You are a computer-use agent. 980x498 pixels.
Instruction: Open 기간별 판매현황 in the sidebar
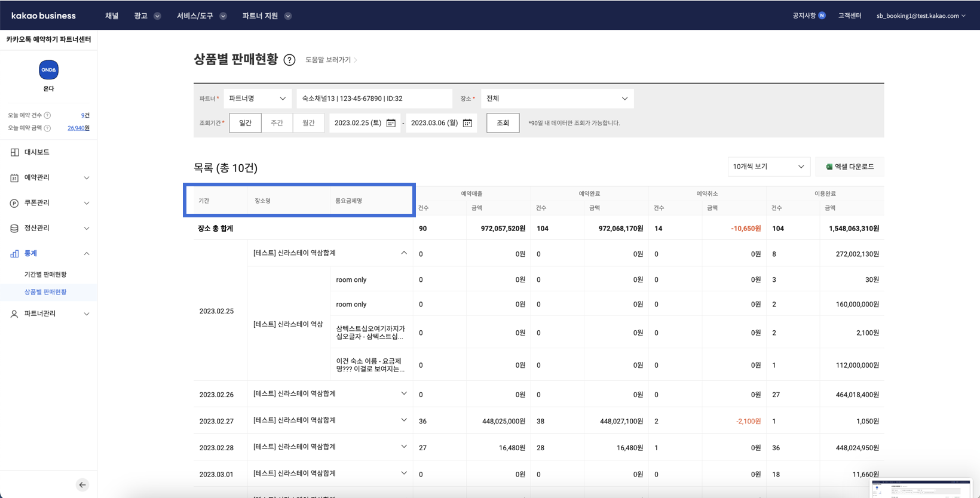(45, 275)
